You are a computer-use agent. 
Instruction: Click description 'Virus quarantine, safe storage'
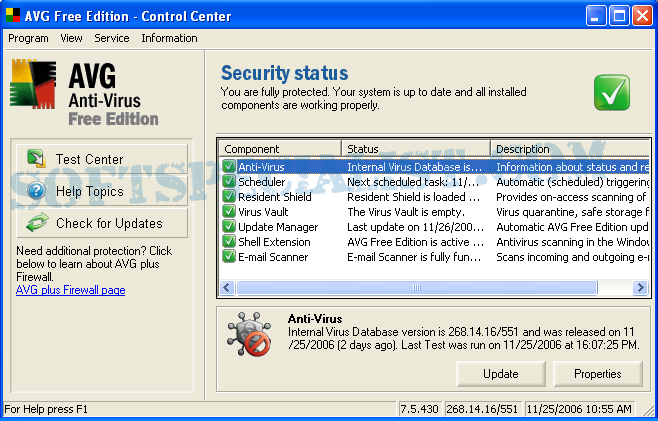572,212
